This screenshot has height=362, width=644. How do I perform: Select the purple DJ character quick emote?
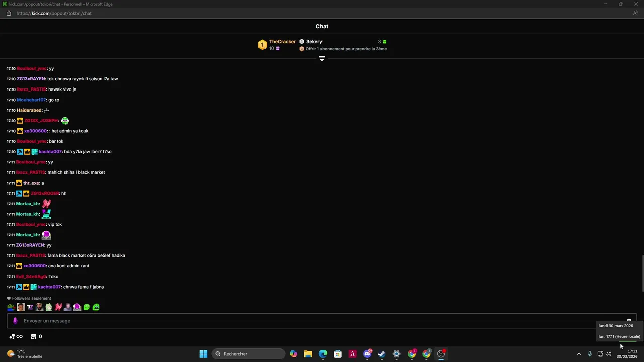77,307
